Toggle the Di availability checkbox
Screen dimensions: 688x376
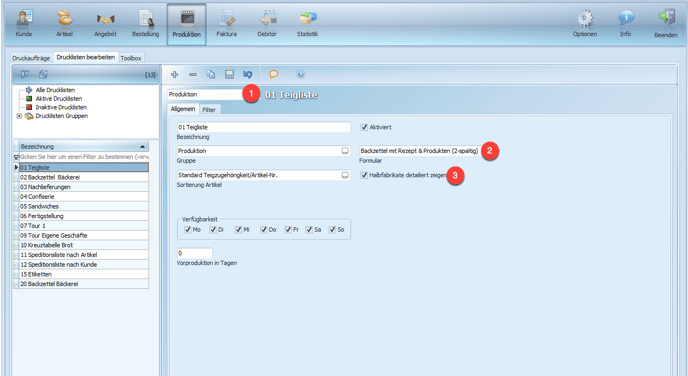[x=213, y=229]
